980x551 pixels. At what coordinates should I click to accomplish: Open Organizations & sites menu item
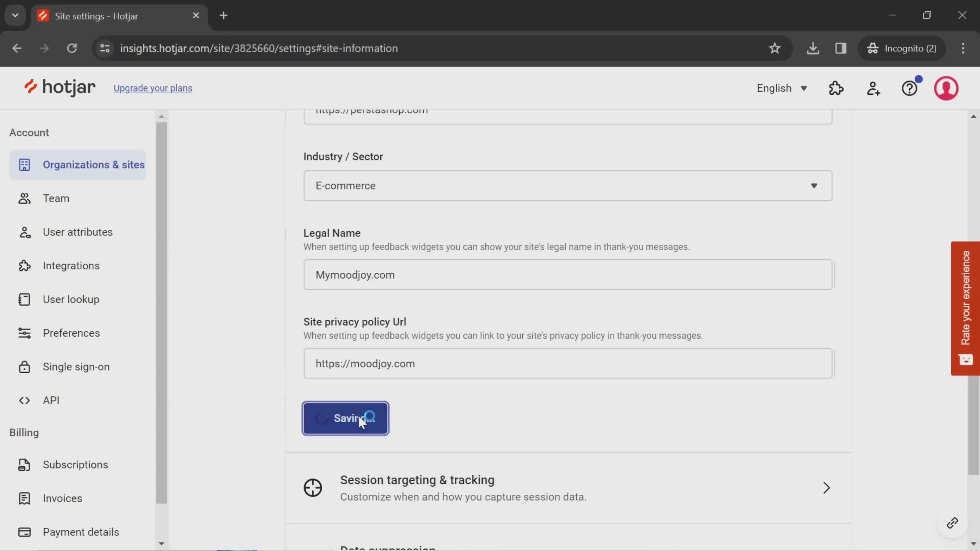78,165
